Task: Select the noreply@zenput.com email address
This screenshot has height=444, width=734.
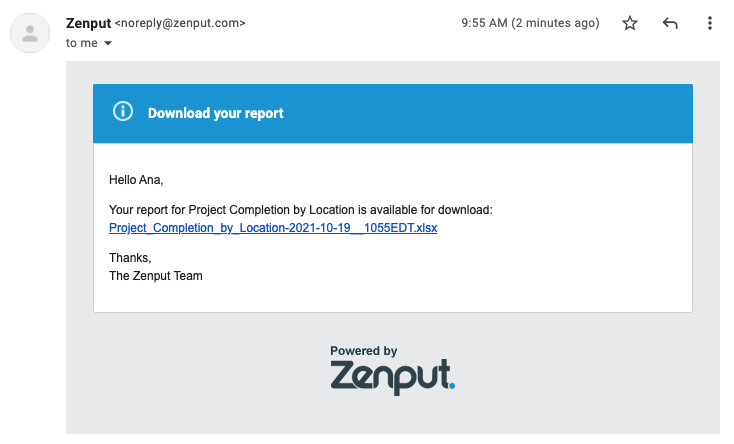Action: click(180, 23)
